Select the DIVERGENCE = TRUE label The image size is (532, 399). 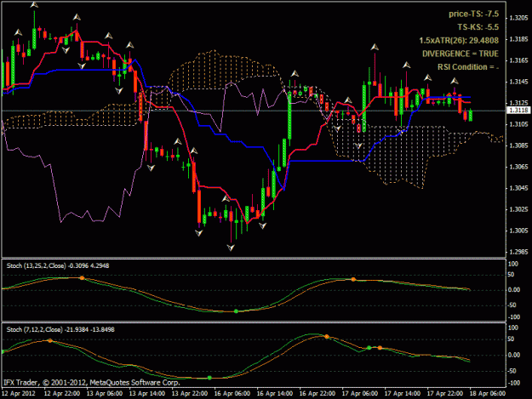(460, 54)
